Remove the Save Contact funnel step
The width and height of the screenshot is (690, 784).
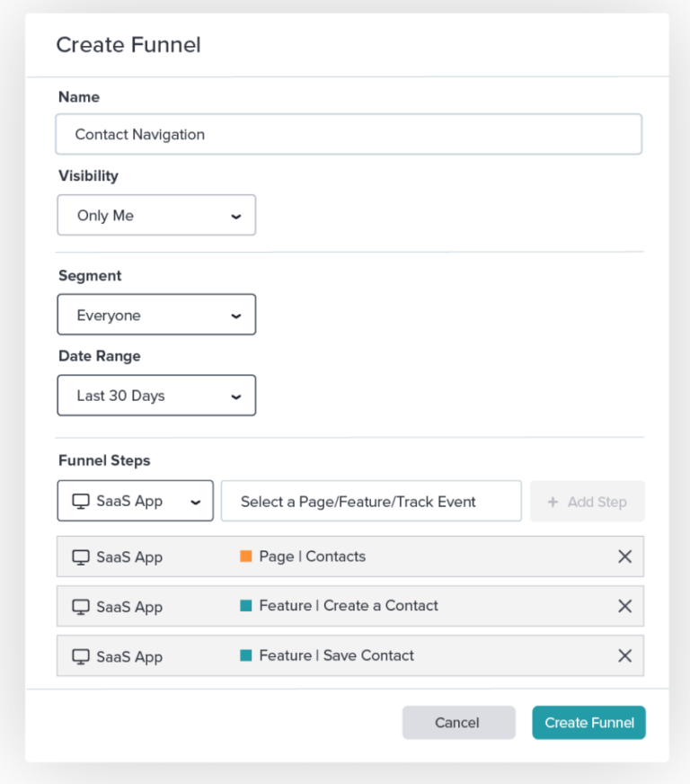[625, 655]
